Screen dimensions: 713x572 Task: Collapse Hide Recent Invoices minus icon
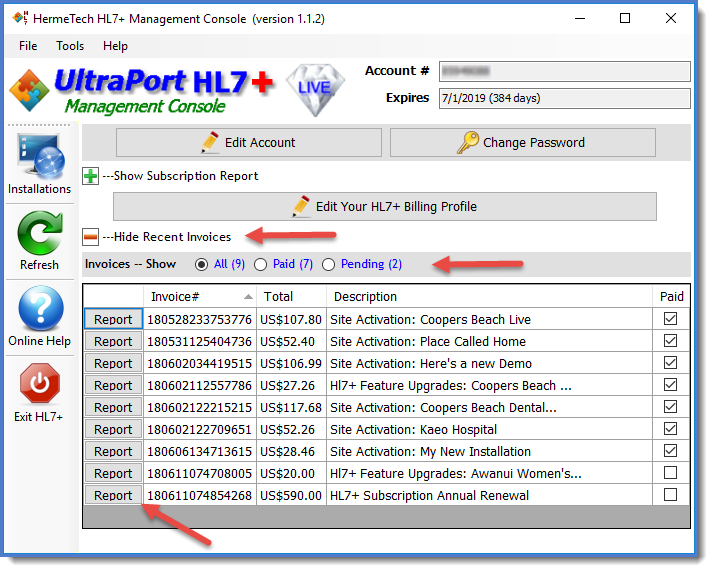91,237
